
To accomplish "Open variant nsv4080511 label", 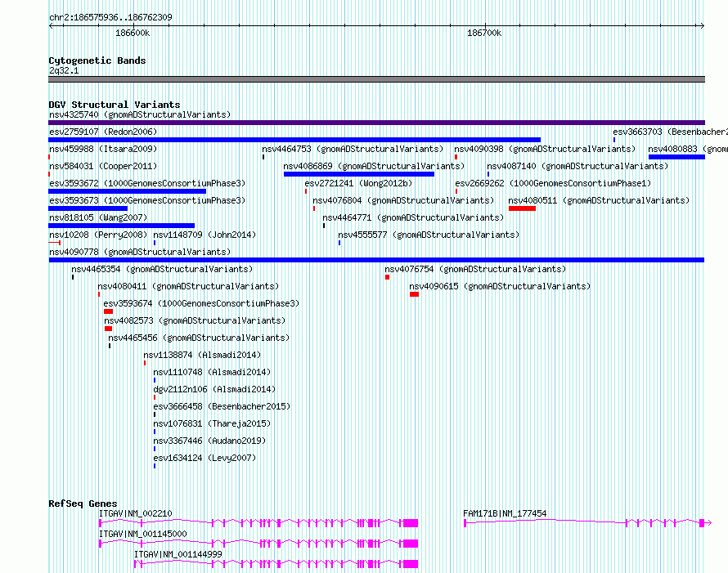I will pyautogui.click(x=599, y=200).
